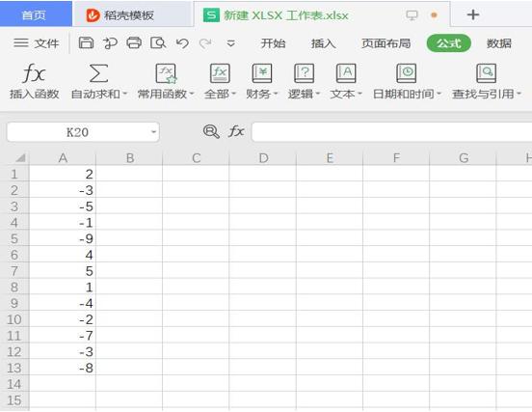Click the print icon
Image resolution: width=532 pixels, height=412 pixels.
point(134,43)
